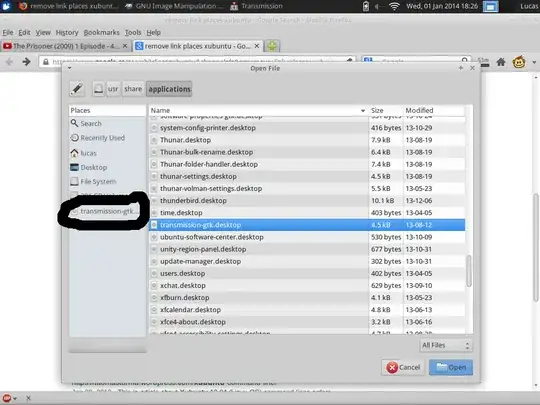Open Firefox History menu
540x405 pixels.
[67, 32]
